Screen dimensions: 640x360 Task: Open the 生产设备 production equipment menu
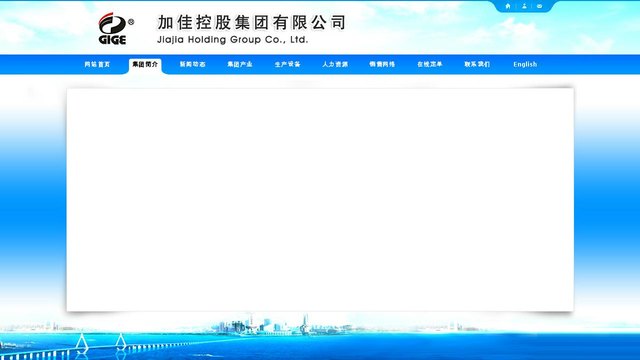click(287, 64)
